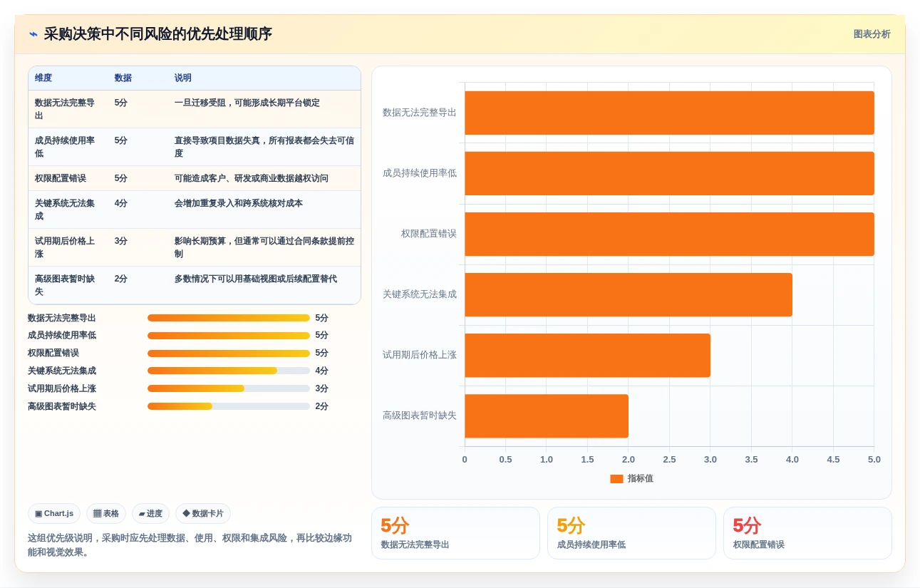
Task: Open the orange 5分 数据无法完整导出 card
Action: pos(455,533)
